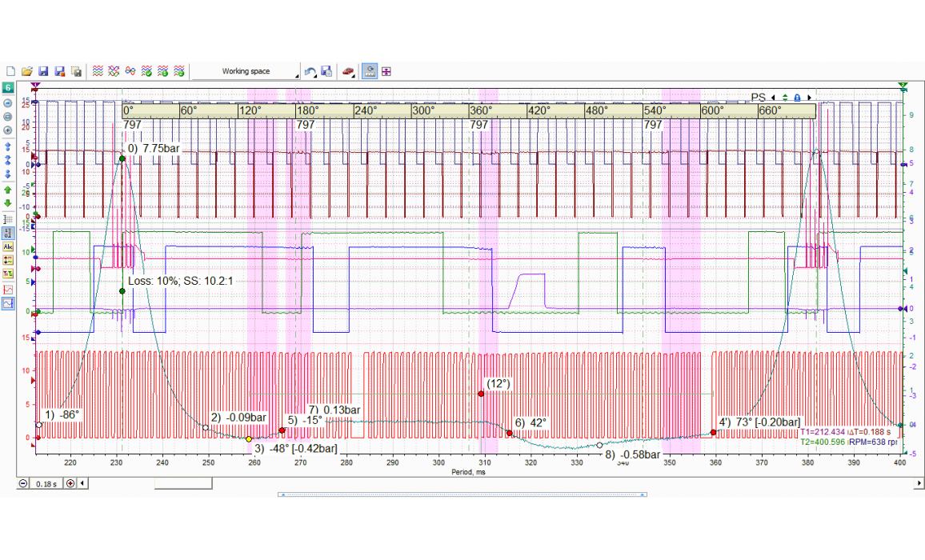Viewport: 925px width, 560px height.
Task: Click the undo arrow icon
Action: tap(310, 71)
